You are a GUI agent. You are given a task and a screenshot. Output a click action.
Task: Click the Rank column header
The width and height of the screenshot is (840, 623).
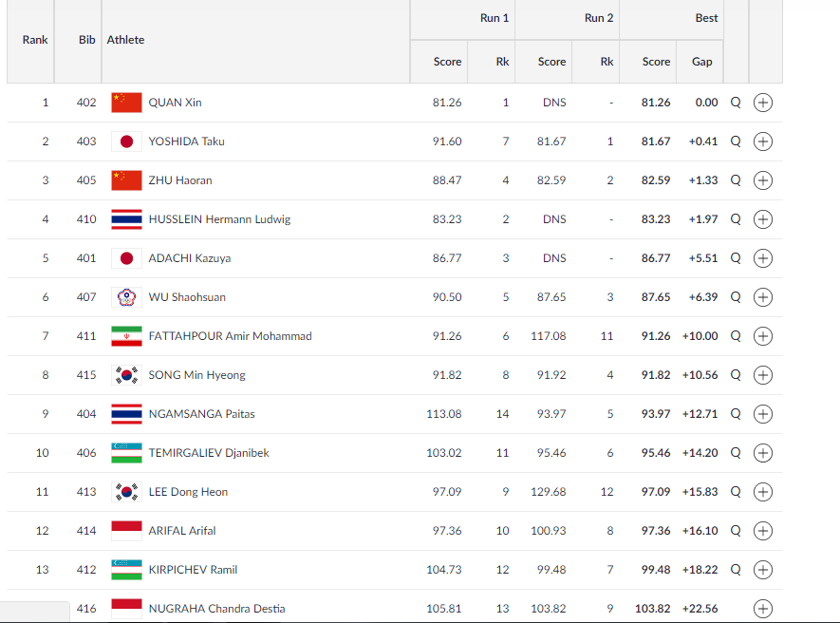(x=35, y=40)
